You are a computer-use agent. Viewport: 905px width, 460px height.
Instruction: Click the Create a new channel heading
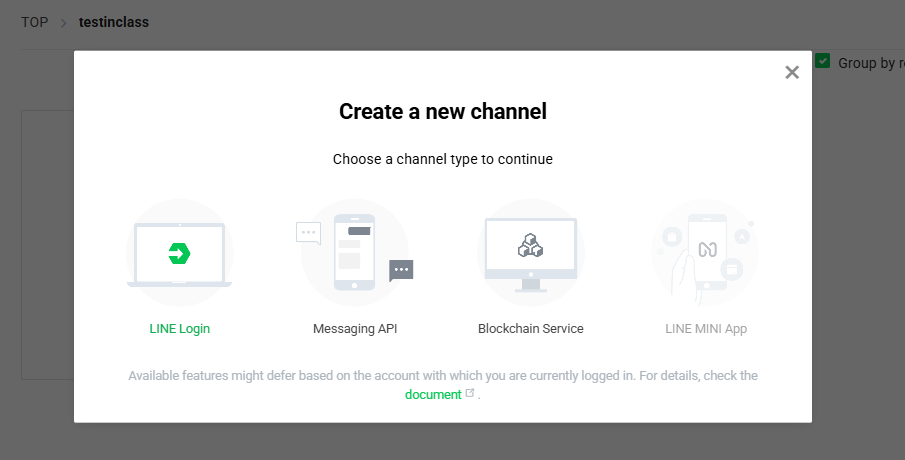pyautogui.click(x=443, y=111)
